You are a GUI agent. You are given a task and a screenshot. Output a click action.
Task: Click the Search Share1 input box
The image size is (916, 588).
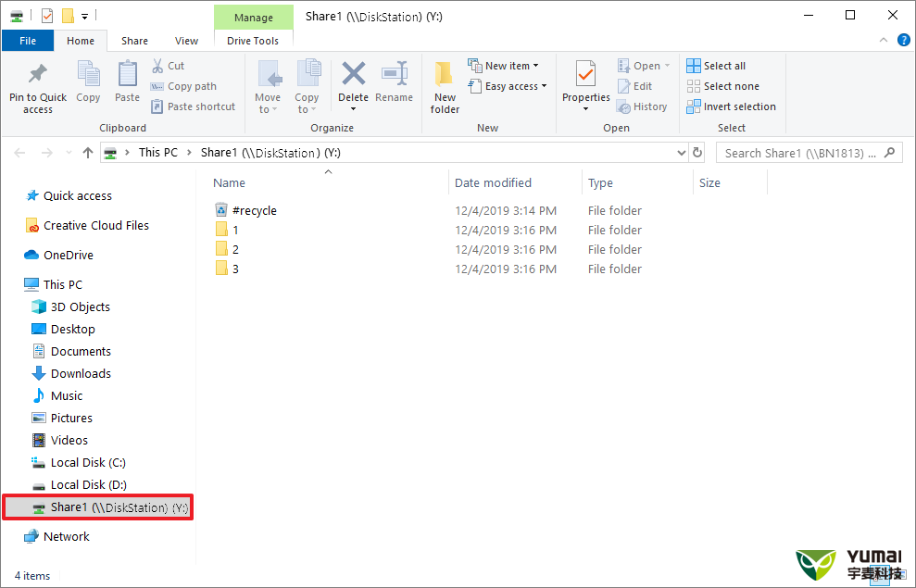tap(801, 153)
